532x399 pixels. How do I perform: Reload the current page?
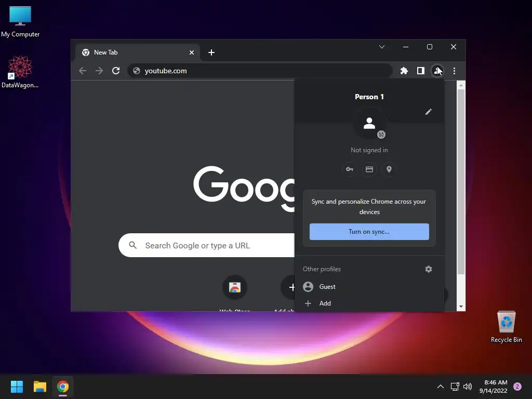point(116,71)
